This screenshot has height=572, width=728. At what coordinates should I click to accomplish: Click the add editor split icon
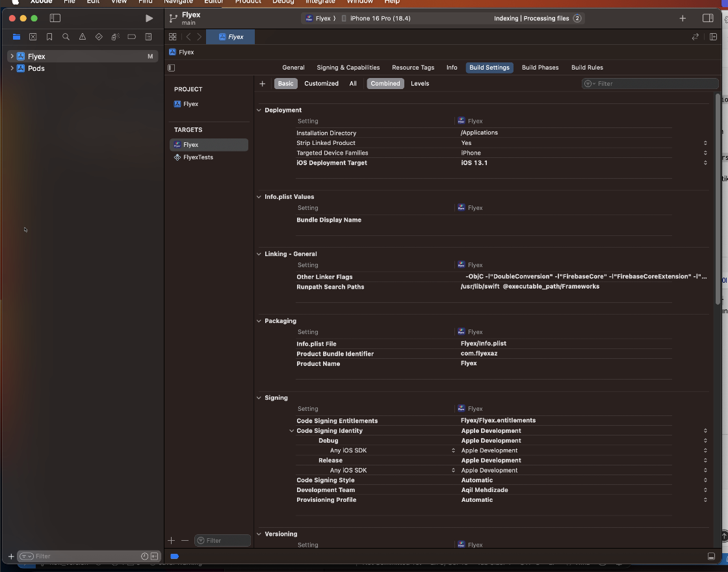713,37
